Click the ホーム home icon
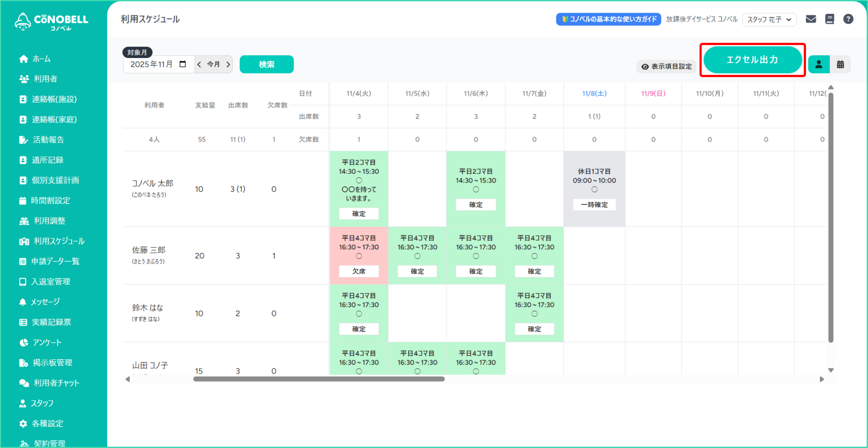The height and width of the screenshot is (448, 868). [23, 59]
